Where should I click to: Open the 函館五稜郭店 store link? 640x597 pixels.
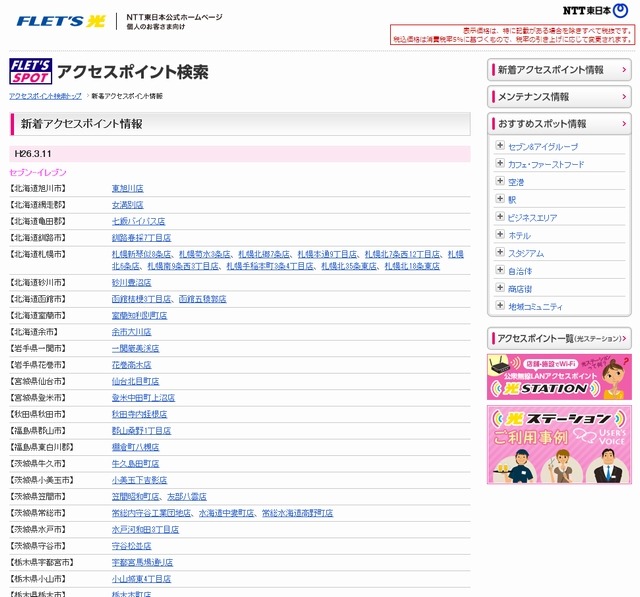point(202,299)
